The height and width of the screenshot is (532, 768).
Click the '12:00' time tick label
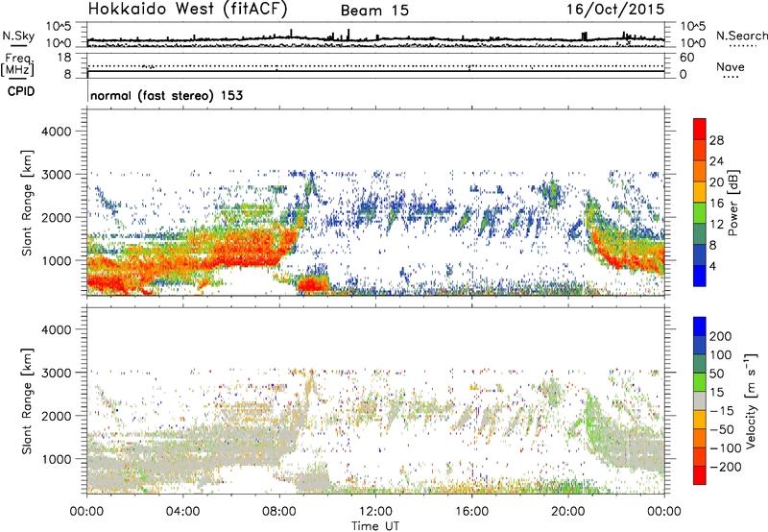click(x=375, y=512)
